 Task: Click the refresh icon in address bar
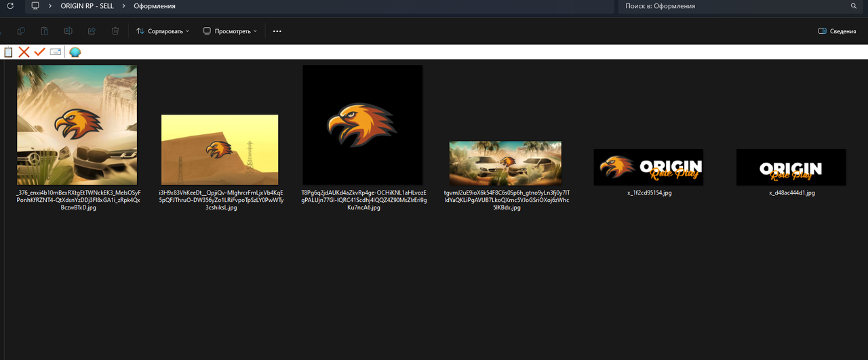click(10, 5)
